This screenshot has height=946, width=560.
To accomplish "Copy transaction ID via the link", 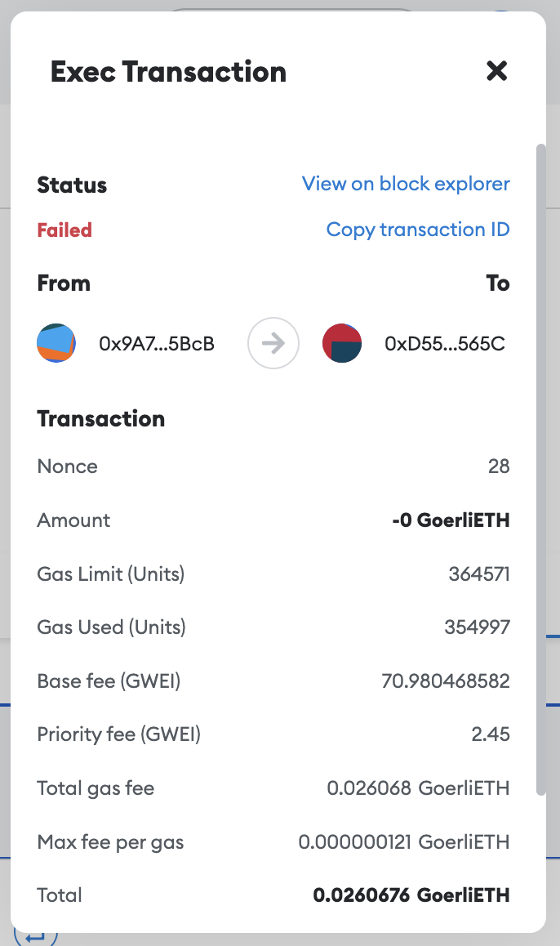I will tap(418, 230).
